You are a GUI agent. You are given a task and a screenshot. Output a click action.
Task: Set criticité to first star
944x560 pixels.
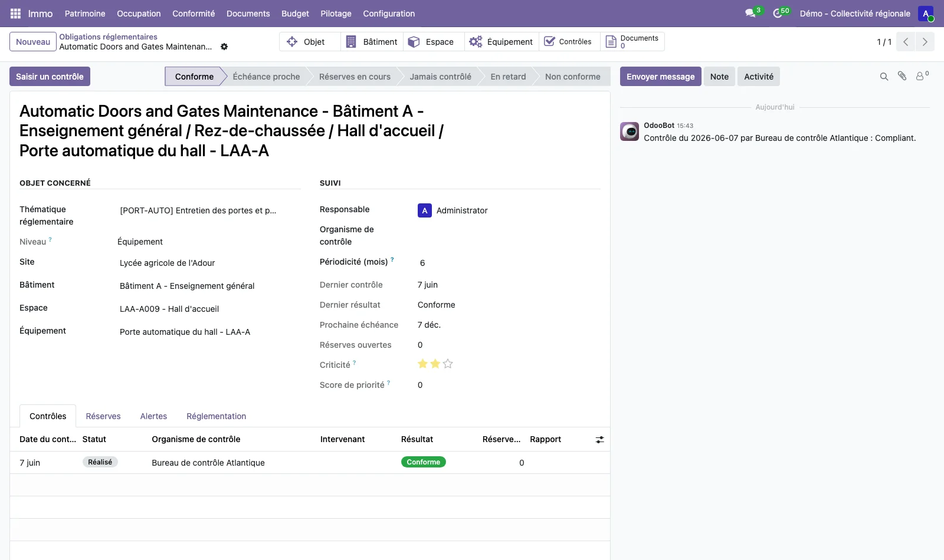(x=422, y=364)
